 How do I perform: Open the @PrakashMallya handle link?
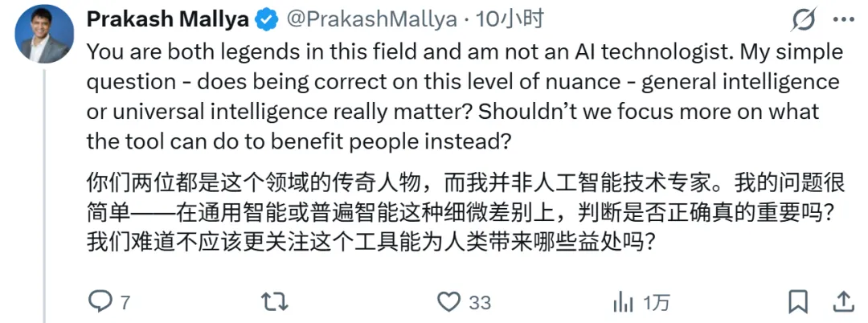(371, 19)
